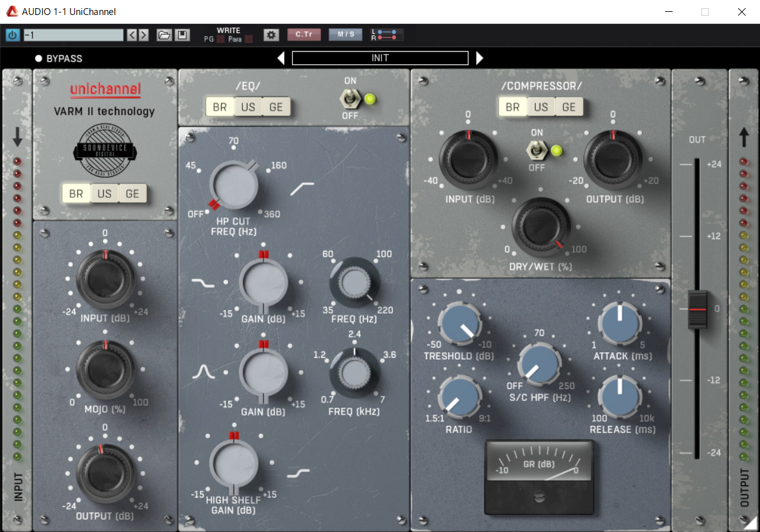This screenshot has width=760, height=532.
Task: Go to next host preset arrow
Action: pos(144,35)
